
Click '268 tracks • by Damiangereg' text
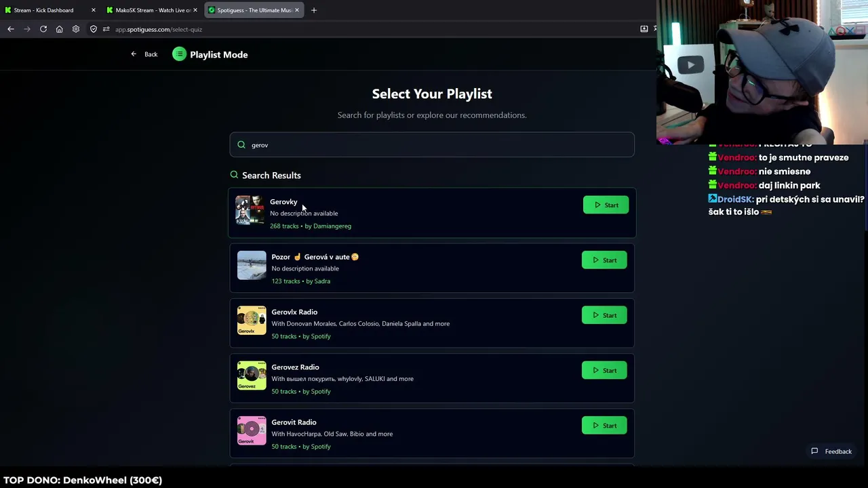(x=311, y=226)
